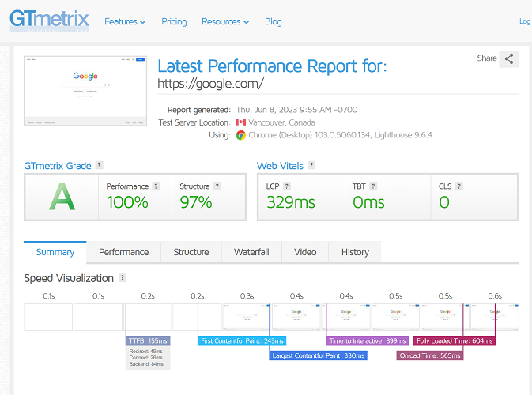The image size is (532, 395).
Task: Click the Speed Visualization help icon
Action: [123, 278]
